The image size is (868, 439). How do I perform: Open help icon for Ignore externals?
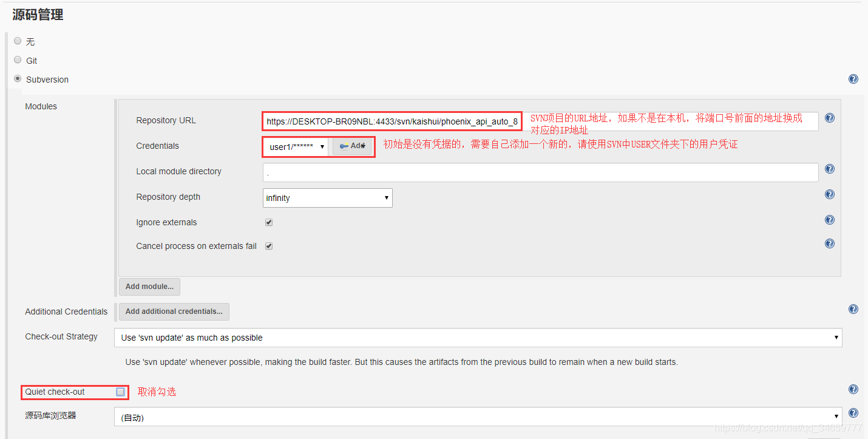coord(830,220)
